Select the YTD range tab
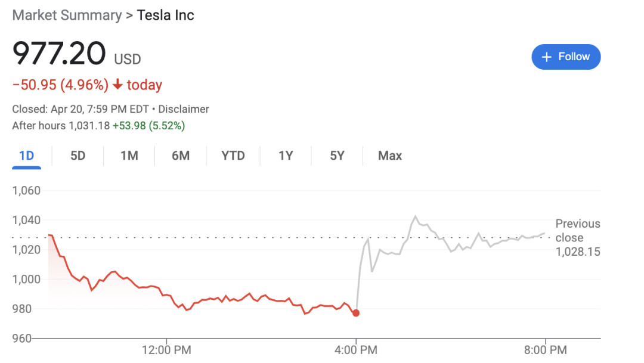This screenshot has width=644, height=363. (233, 156)
